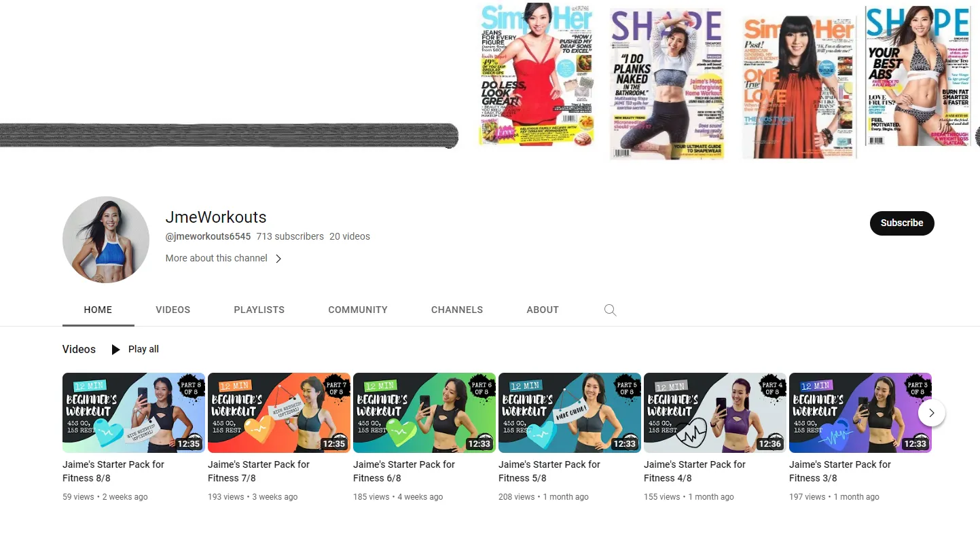This screenshot has height=533, width=980.
Task: Open Jaime's Starter Pack for Fitness 3/8 title
Action: coord(840,471)
